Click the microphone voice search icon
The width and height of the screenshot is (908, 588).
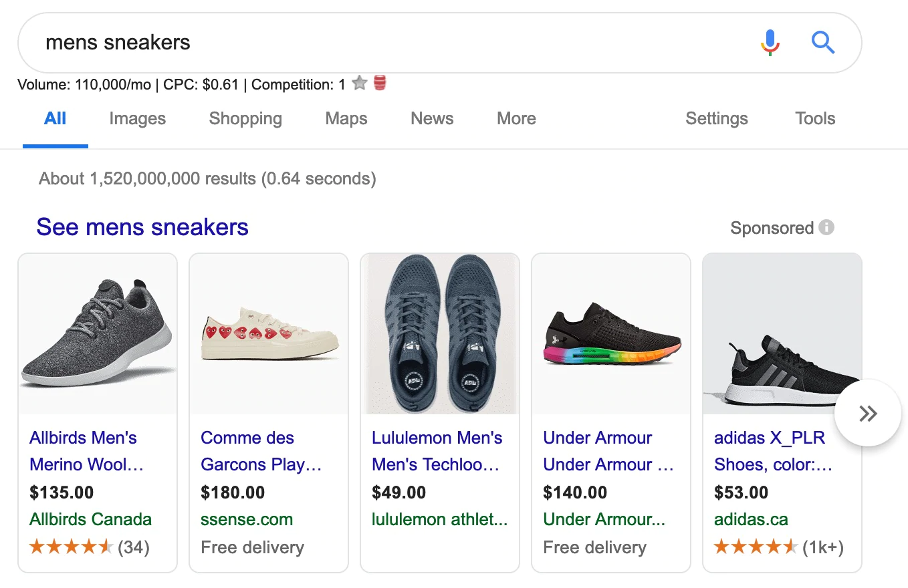pos(770,43)
